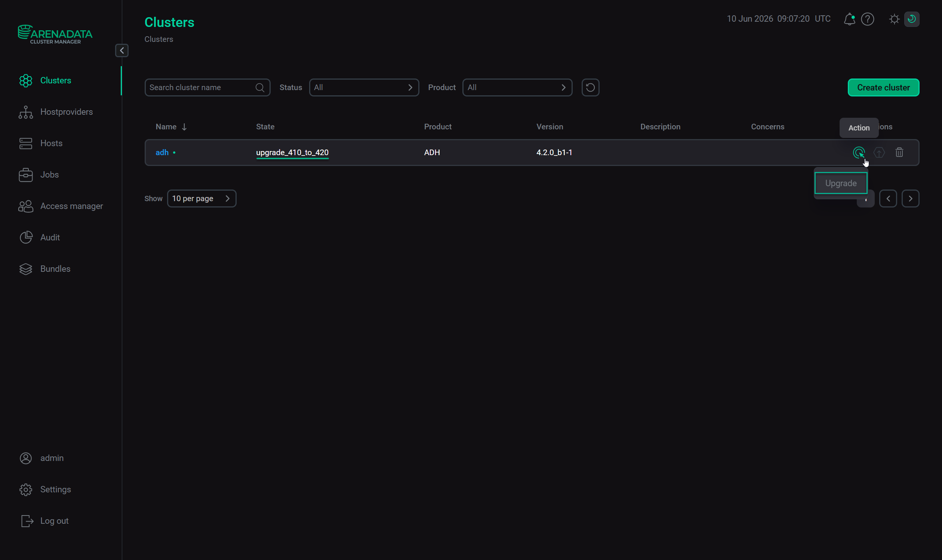Image resolution: width=942 pixels, height=560 pixels.
Task: Focus the Search cluster name field
Action: click(207, 87)
